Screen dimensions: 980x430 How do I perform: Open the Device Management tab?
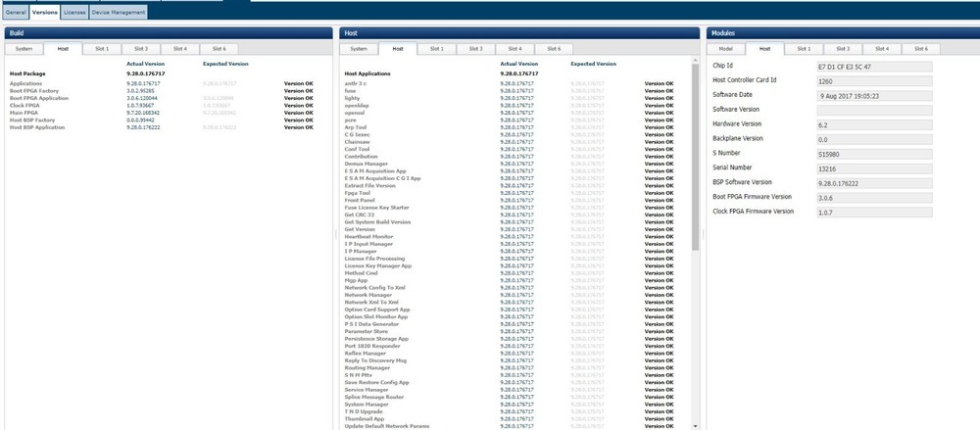[119, 13]
